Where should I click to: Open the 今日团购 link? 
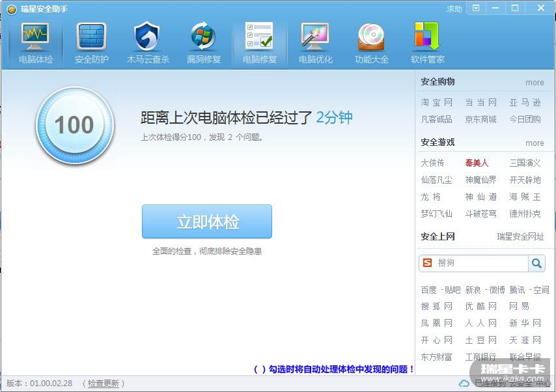[x=525, y=120]
